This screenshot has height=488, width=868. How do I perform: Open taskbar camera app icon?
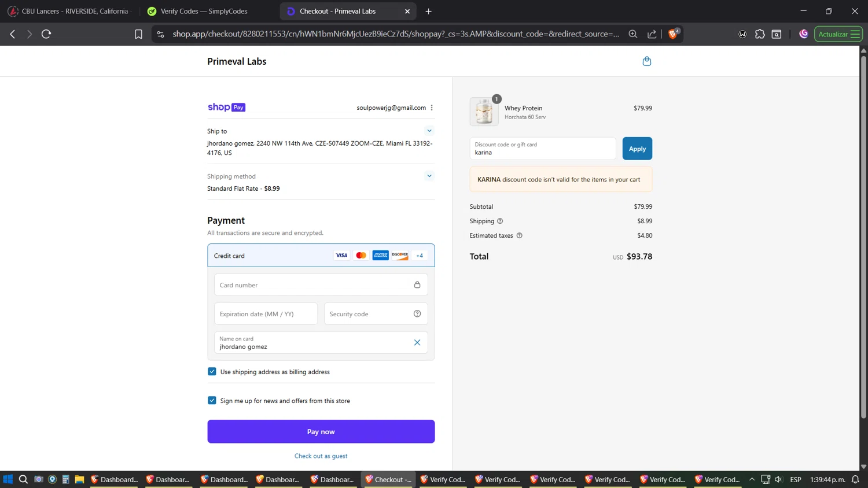[39, 479]
